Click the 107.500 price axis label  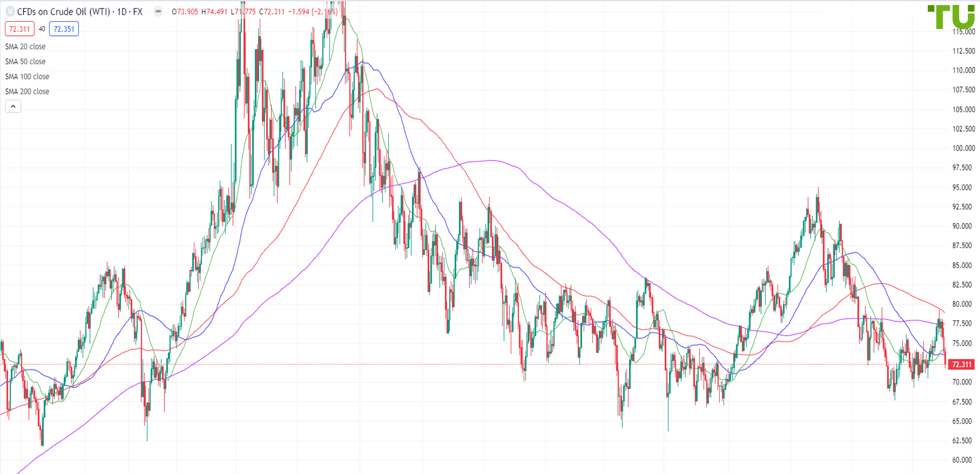tap(963, 90)
